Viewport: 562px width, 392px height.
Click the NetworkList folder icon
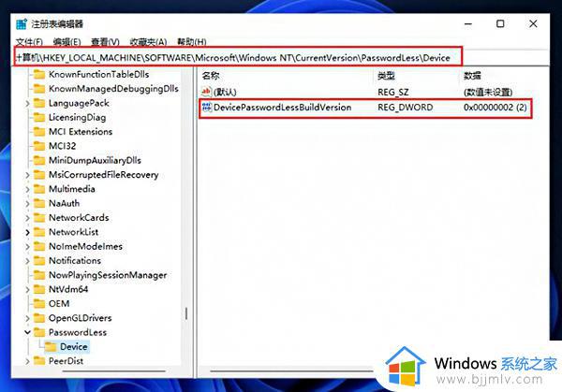point(39,232)
